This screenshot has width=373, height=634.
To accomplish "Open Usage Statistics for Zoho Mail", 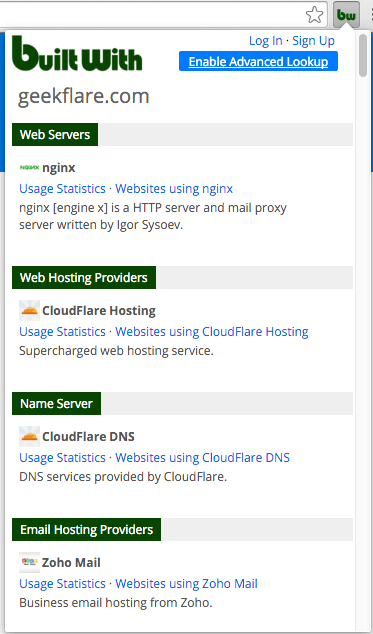I will coord(62,584).
